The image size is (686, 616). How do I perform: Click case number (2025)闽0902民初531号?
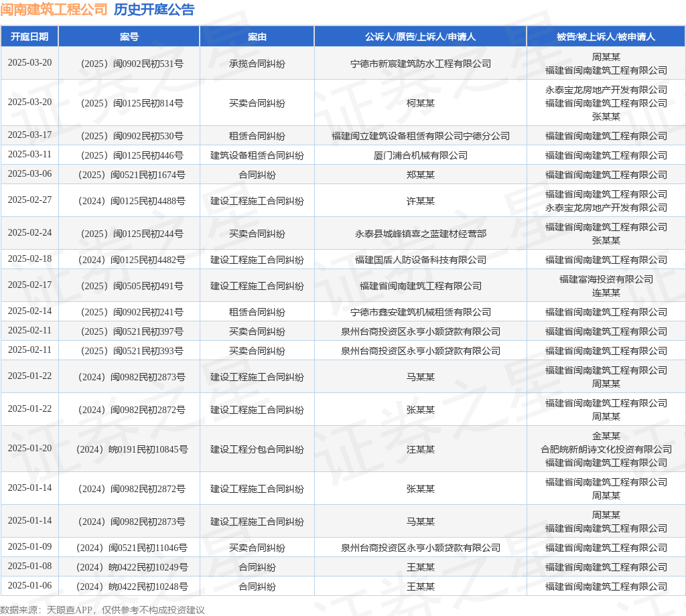[x=132, y=64]
